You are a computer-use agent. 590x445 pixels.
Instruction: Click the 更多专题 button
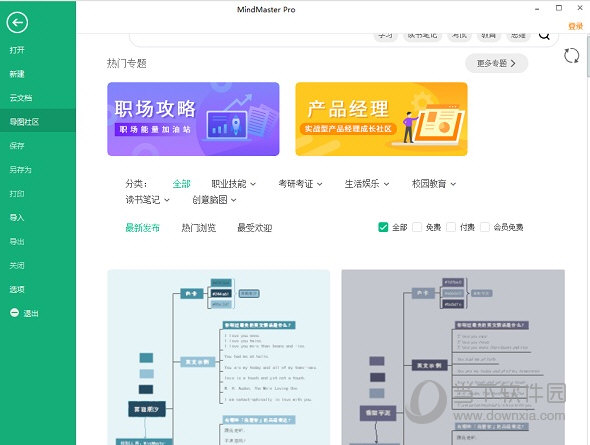pos(496,63)
